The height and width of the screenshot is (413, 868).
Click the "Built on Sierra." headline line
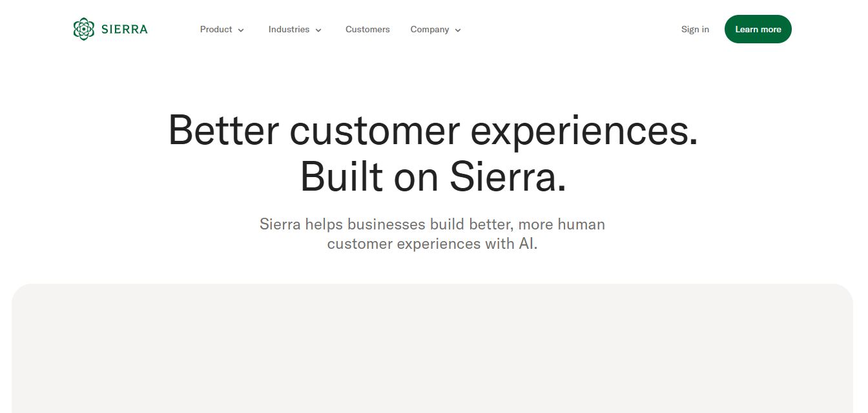coord(433,176)
